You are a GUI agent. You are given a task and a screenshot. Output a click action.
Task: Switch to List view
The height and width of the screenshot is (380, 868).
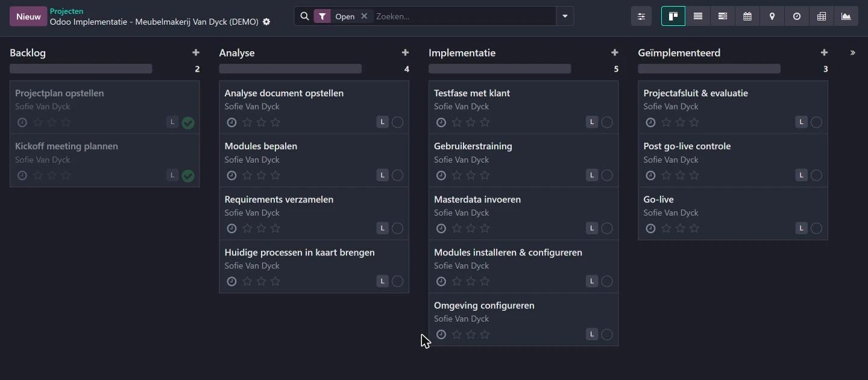pyautogui.click(x=698, y=16)
